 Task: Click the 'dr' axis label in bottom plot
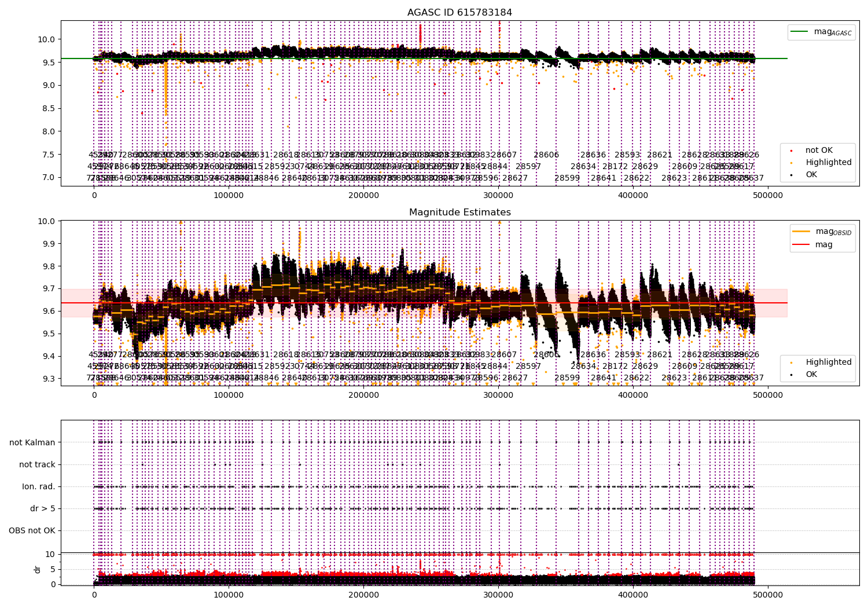38,569
